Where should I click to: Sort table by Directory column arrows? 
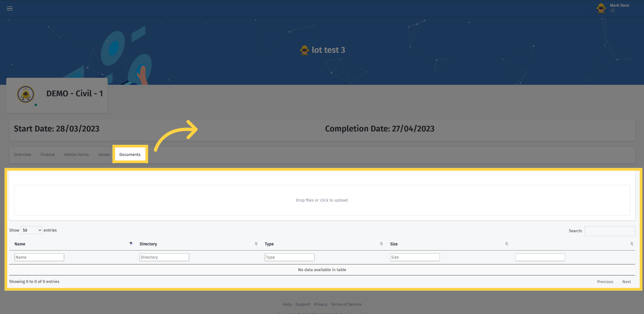tap(256, 244)
